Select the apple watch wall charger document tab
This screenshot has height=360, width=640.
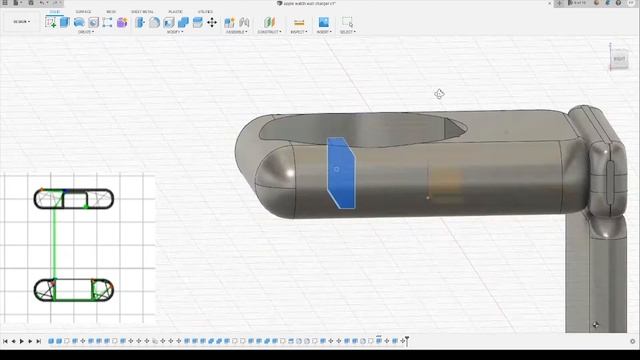click(306, 3)
